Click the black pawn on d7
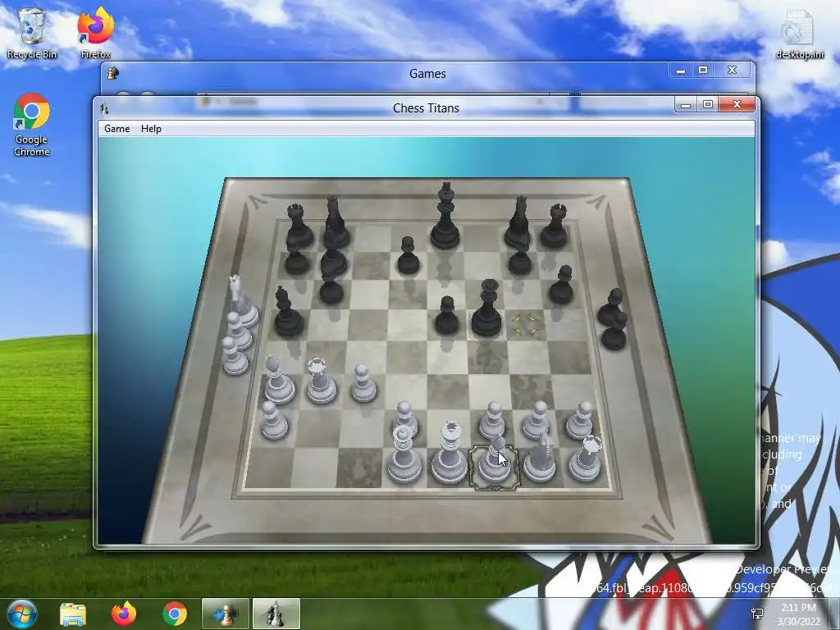 409,256
